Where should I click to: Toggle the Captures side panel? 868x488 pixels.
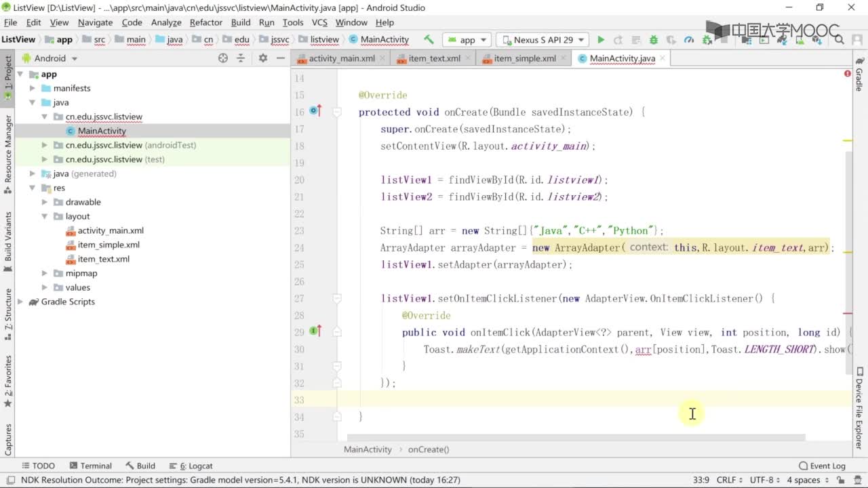point(7,440)
